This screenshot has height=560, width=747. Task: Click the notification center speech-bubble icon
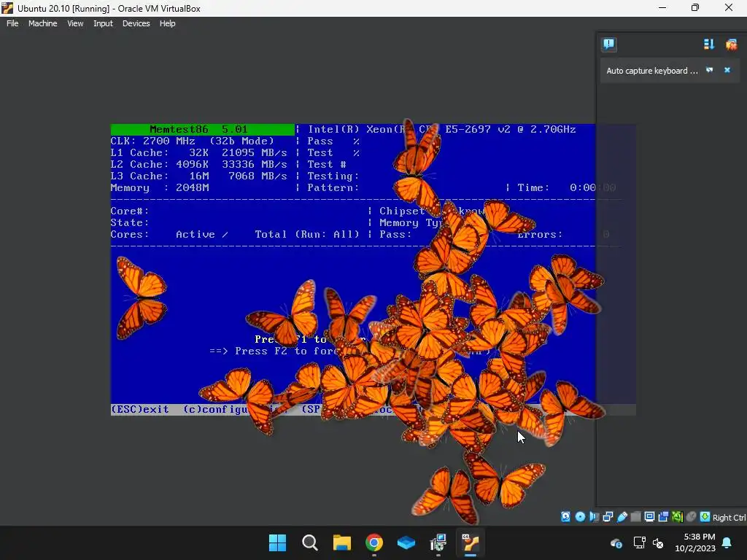coord(609,44)
